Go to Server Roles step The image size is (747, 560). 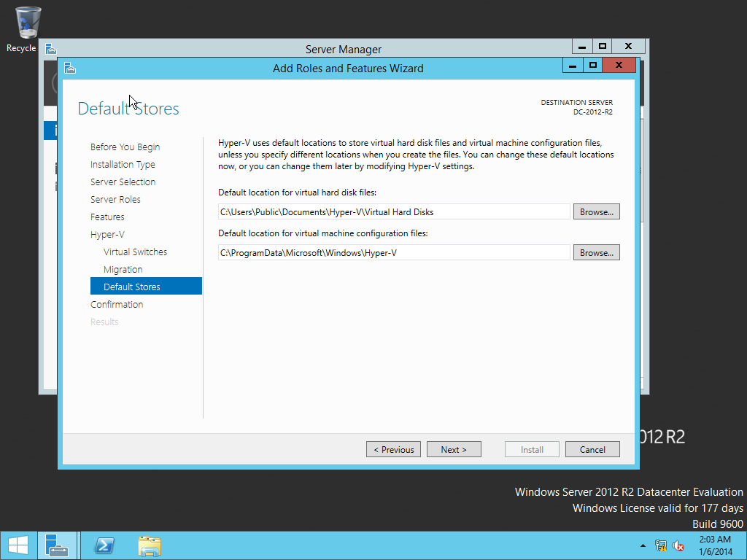click(x=115, y=200)
